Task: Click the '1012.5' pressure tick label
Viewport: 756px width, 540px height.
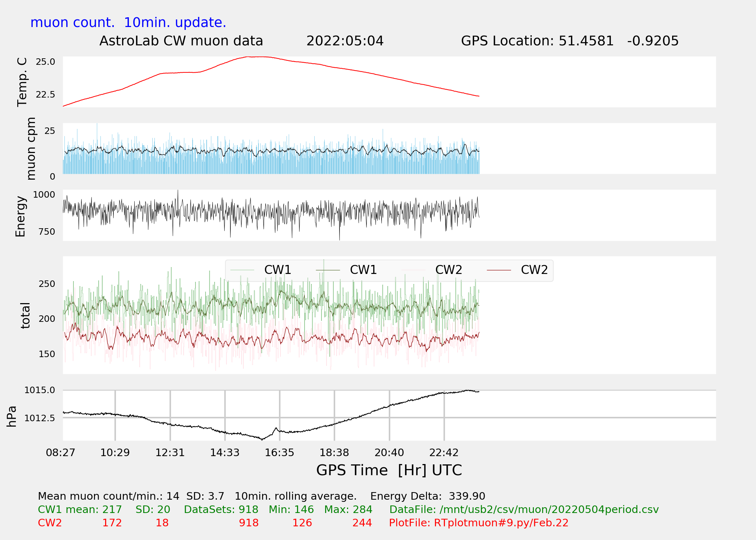Action: [x=40, y=418]
